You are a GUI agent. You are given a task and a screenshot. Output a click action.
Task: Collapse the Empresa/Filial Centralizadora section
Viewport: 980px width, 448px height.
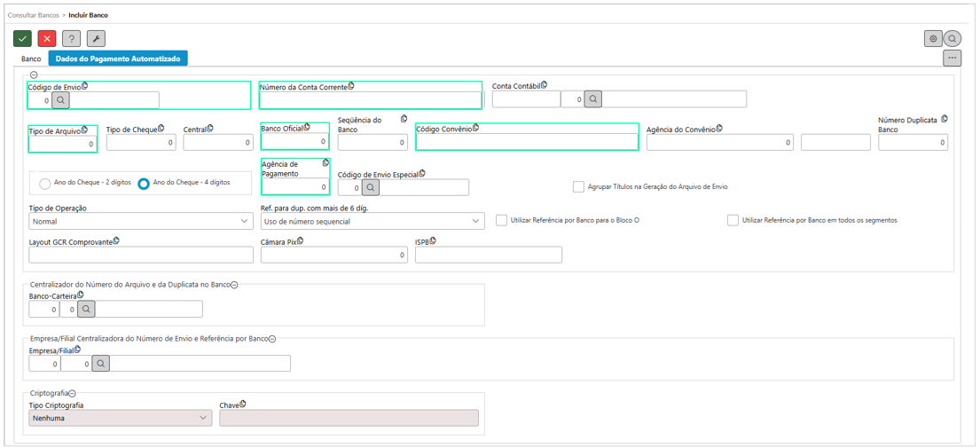click(x=272, y=339)
